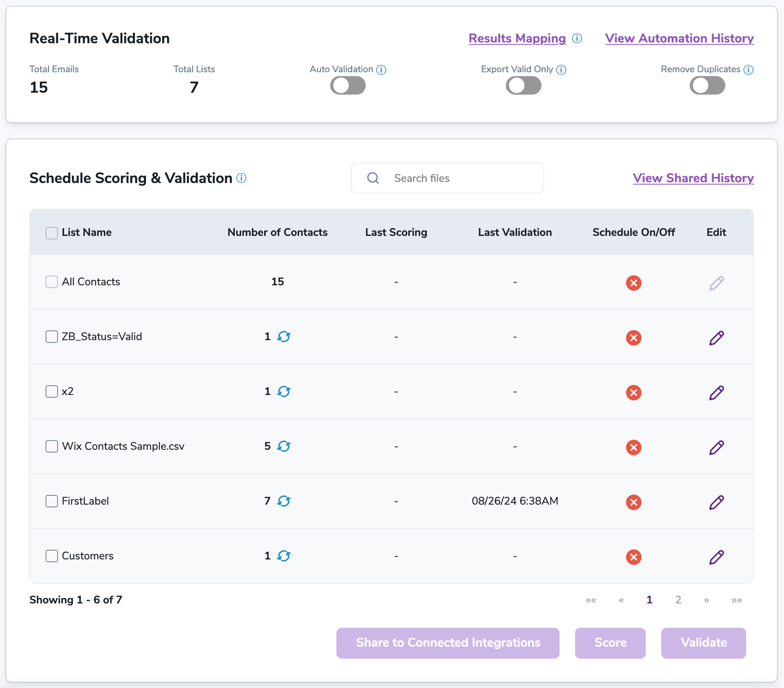
Task: Show the Remove Duplicates info icon
Action: [x=748, y=69]
